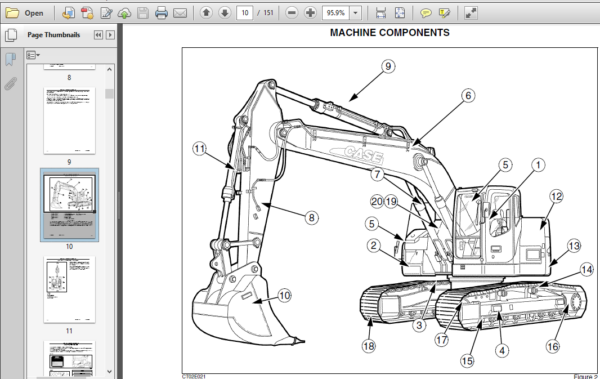600x379 pixels.
Task: Click the page number field
Action: click(245, 13)
